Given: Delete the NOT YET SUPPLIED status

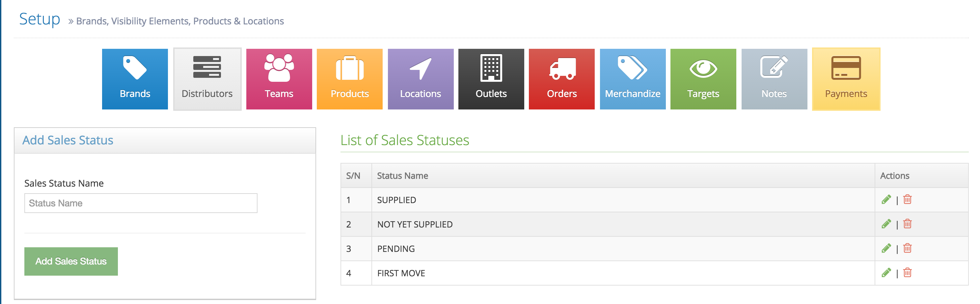Looking at the screenshot, I should pos(907,224).
